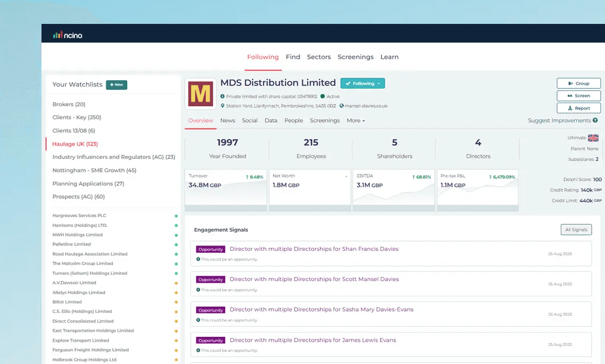This screenshot has width=605, height=364.
Task: Open the Shan Francis Davies opportunity signal
Action: pos(314,249)
